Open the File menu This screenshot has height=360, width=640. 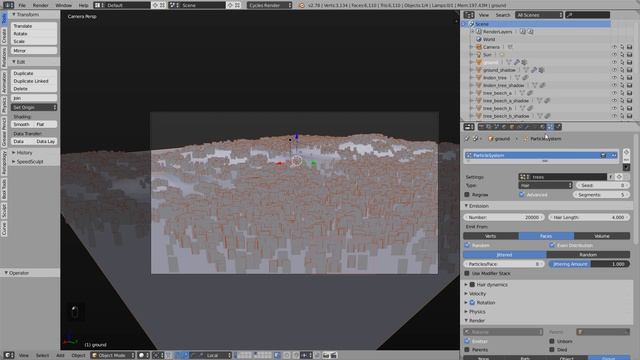(22, 5)
